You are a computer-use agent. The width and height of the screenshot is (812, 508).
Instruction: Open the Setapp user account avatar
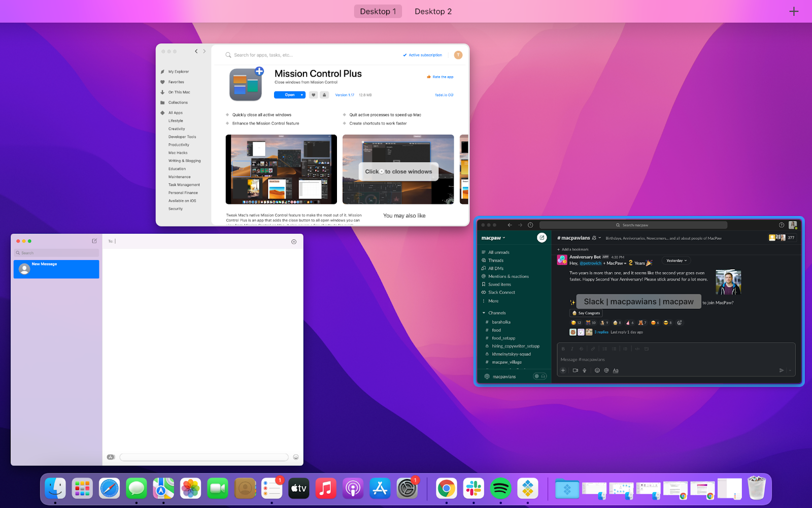(x=458, y=55)
